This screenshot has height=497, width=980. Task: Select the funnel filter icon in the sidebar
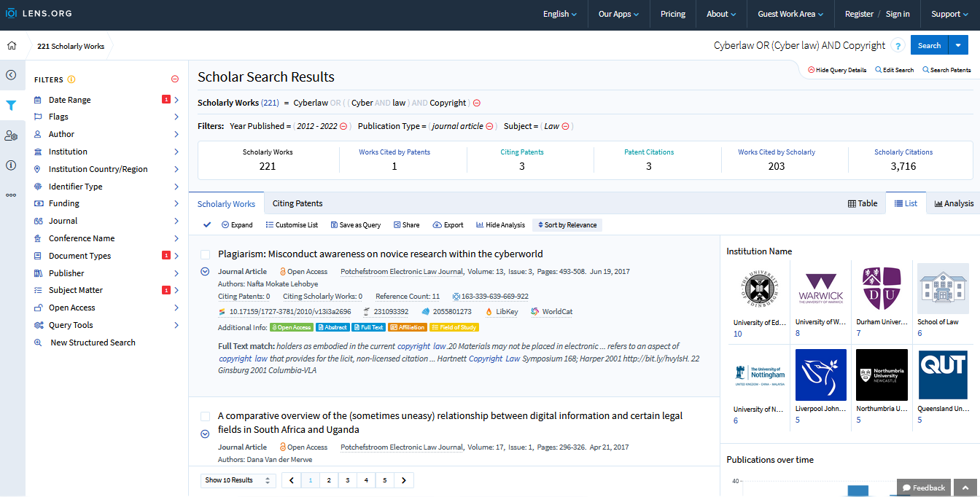pyautogui.click(x=11, y=106)
